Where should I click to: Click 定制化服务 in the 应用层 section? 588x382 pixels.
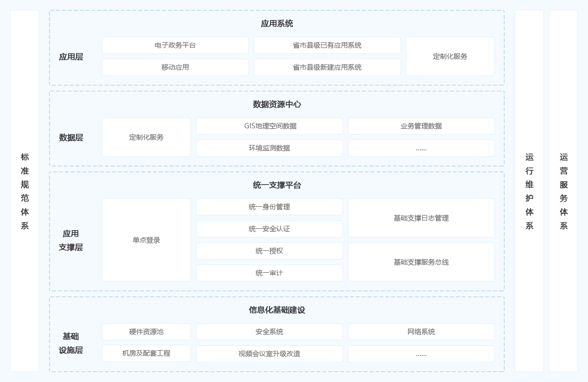[450, 56]
